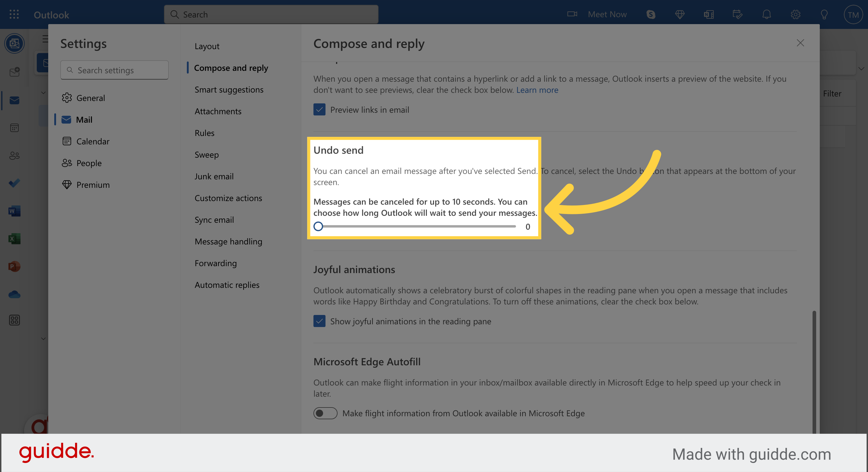
Task: Open notifications bell icon
Action: [x=766, y=14]
